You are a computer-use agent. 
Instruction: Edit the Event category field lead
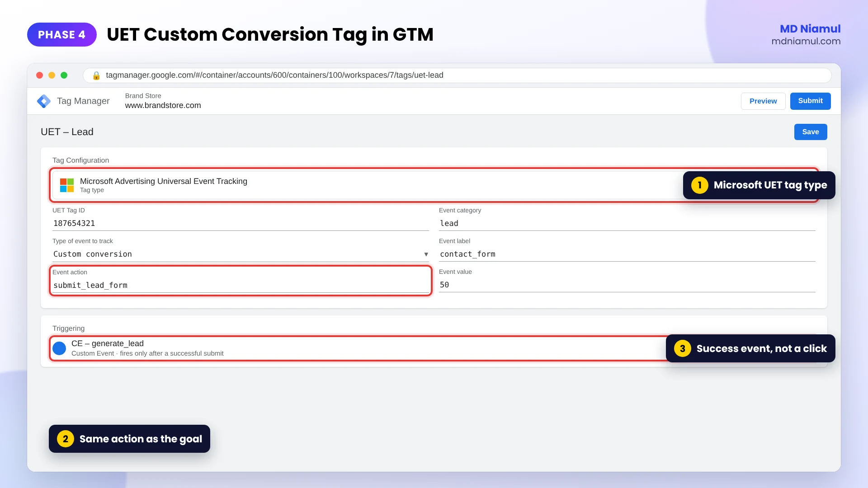coord(627,223)
